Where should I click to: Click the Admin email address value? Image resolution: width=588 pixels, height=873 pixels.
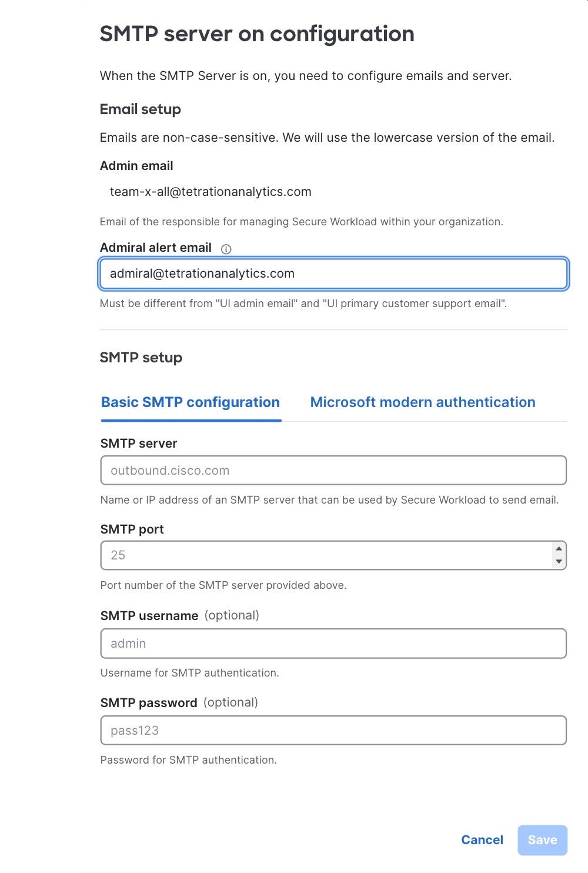click(211, 192)
